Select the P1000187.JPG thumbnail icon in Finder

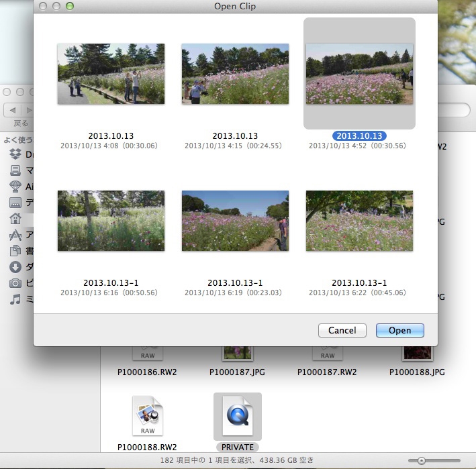(238, 354)
